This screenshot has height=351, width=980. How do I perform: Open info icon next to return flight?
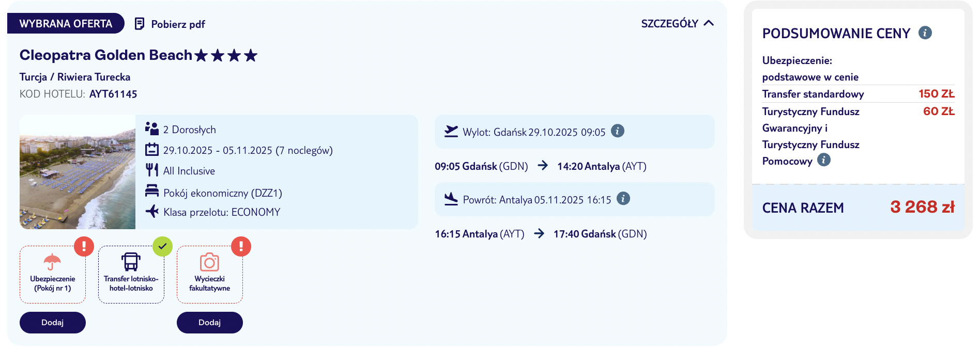click(623, 199)
